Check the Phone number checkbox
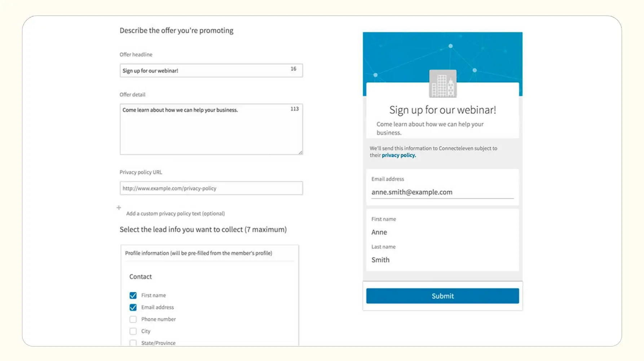 click(133, 319)
